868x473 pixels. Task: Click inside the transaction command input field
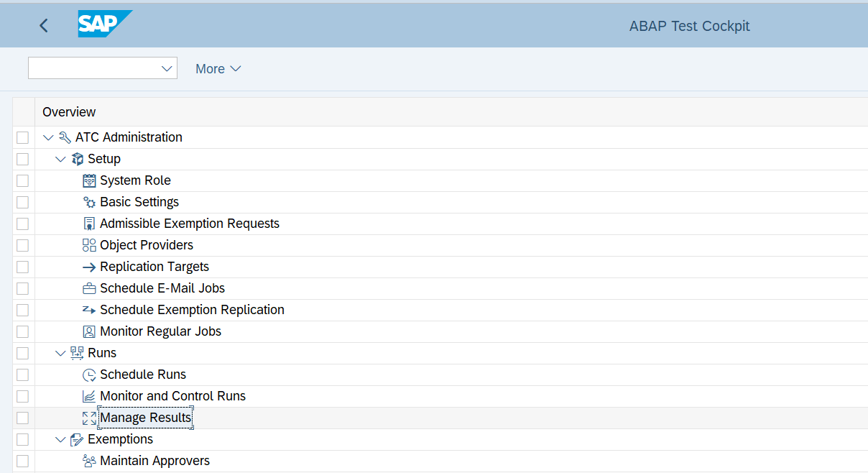[x=93, y=68]
